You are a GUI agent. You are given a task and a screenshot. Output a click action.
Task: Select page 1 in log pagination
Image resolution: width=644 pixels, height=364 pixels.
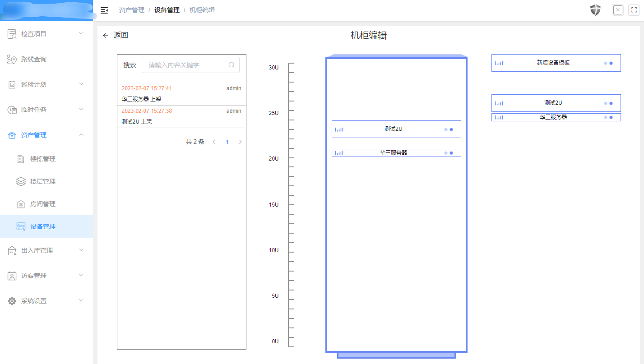click(x=227, y=142)
